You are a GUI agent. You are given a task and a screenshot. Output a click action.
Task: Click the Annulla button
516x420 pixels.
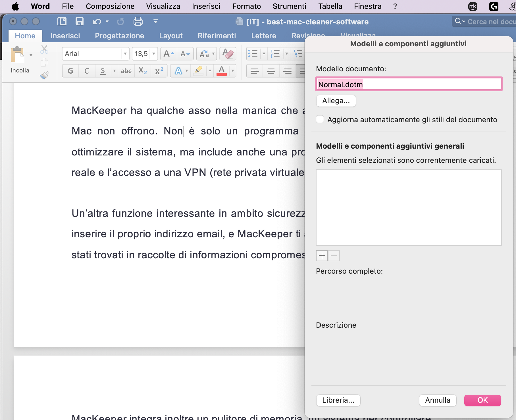(x=438, y=400)
